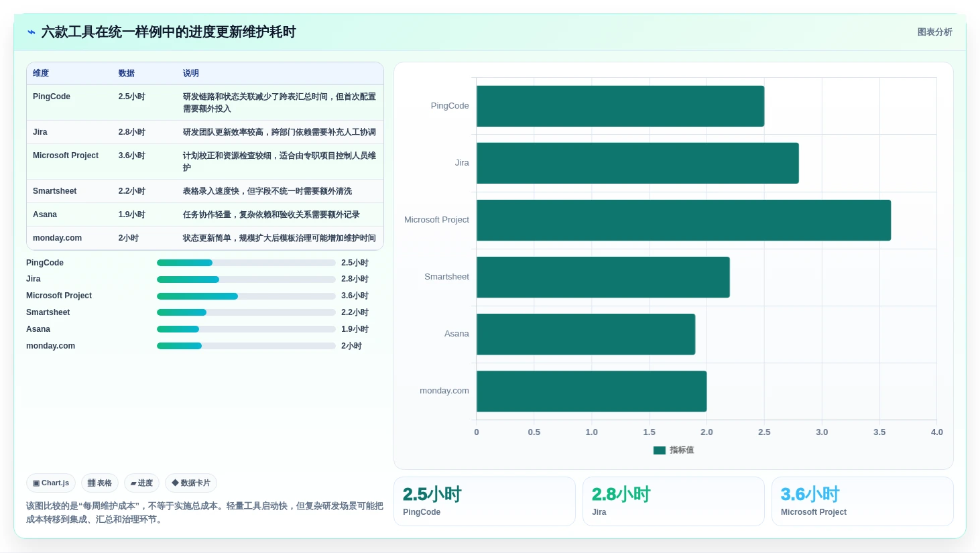Image resolution: width=980 pixels, height=553 pixels.
Task: Click the PingCode progress bar
Action: pos(246,263)
